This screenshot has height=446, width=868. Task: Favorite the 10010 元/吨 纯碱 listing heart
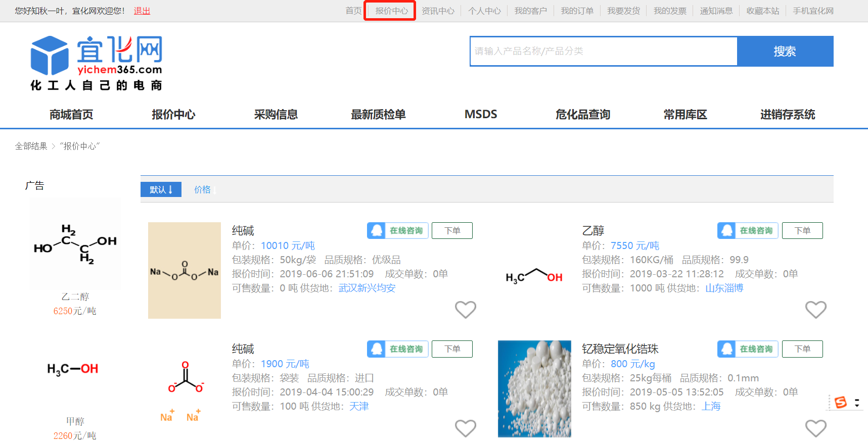click(465, 309)
